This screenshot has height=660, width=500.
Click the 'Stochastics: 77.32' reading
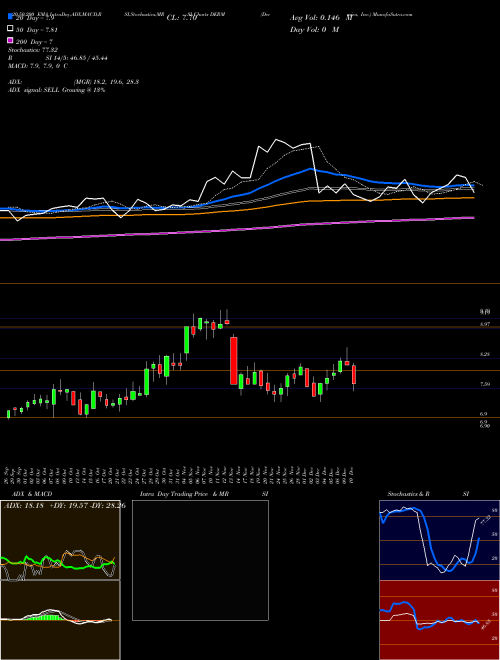click(x=32, y=50)
